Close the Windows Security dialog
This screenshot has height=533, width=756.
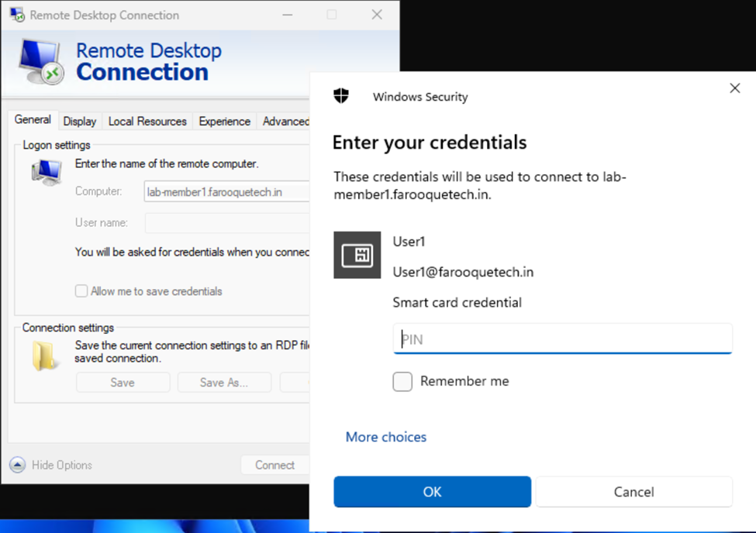(735, 88)
